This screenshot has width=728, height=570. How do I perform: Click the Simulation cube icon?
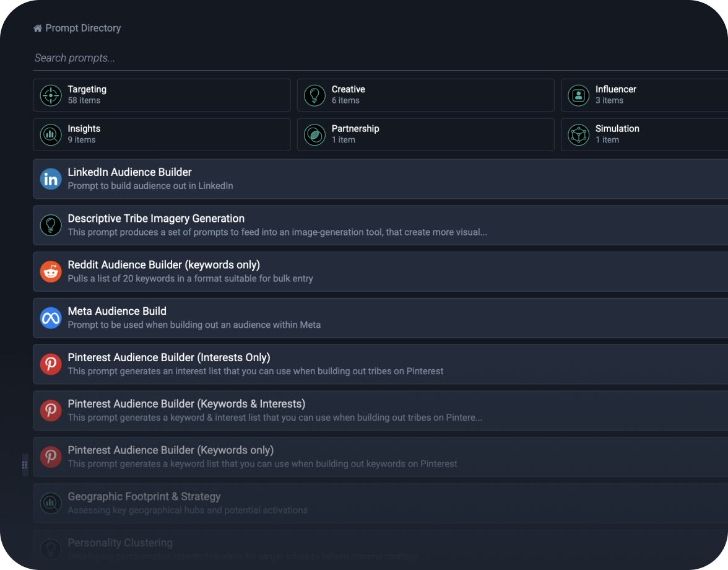tap(578, 134)
